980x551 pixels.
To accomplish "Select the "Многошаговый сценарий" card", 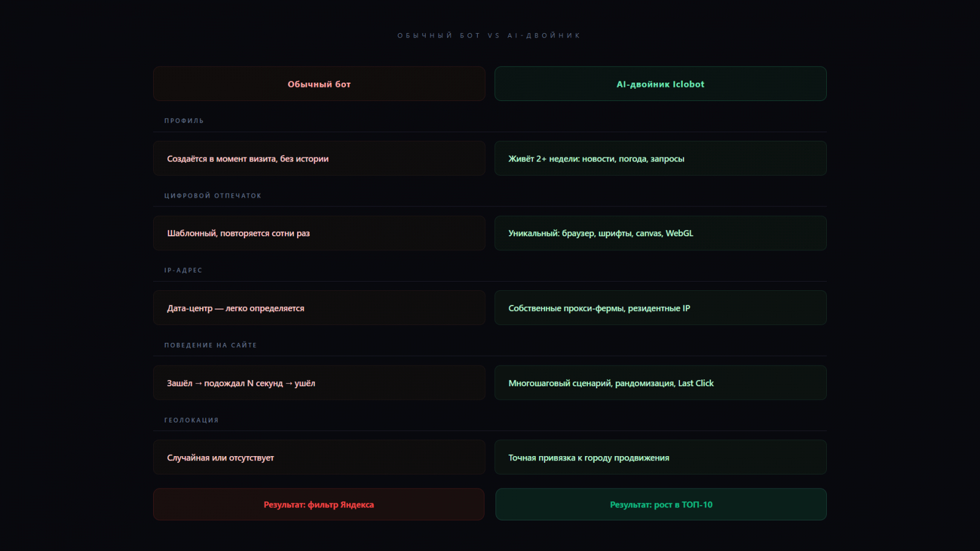I will pyautogui.click(x=660, y=383).
